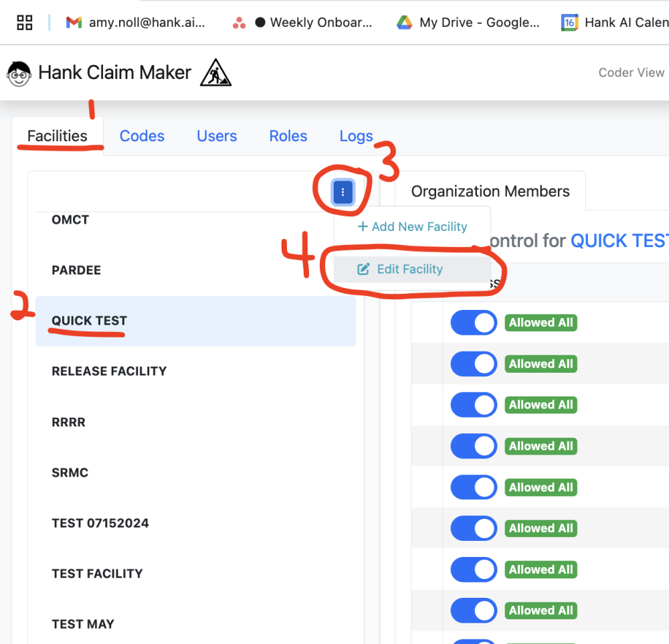
Task: Switch to the Codes tab
Action: point(142,136)
